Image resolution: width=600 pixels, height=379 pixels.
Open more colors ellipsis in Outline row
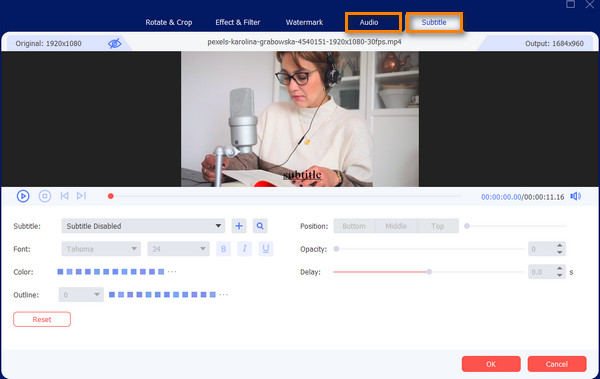[224, 294]
